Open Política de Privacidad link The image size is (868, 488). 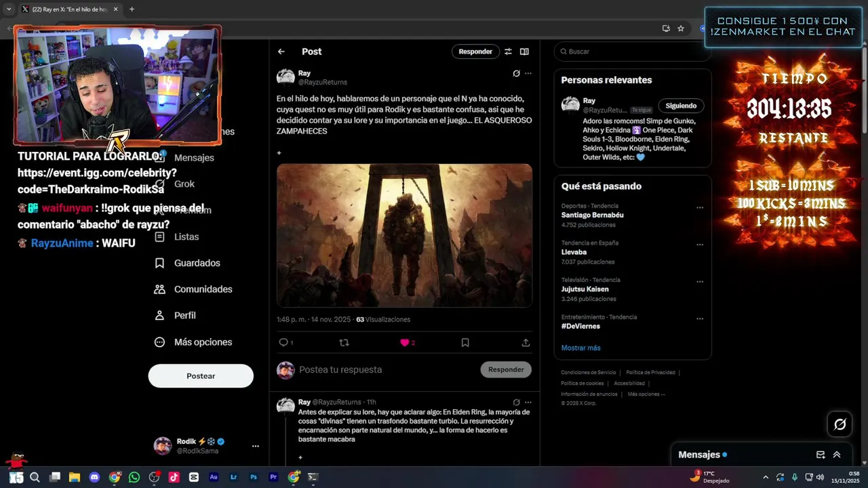650,372
